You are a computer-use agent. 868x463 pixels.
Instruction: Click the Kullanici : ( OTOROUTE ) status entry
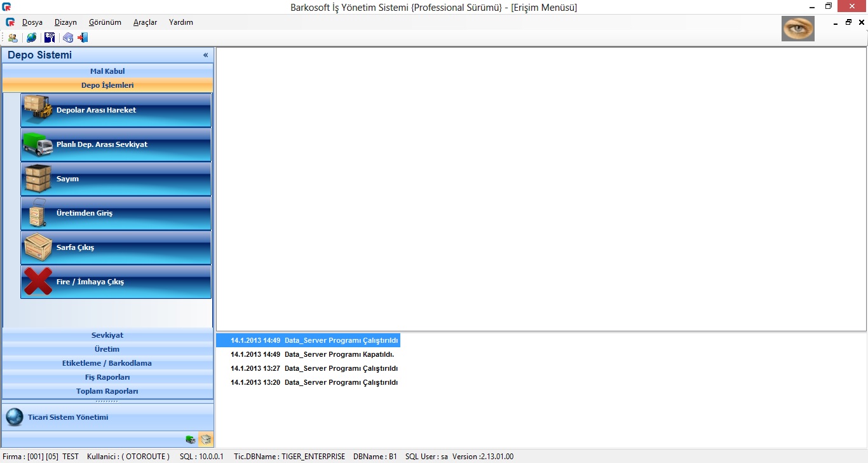pos(128,457)
